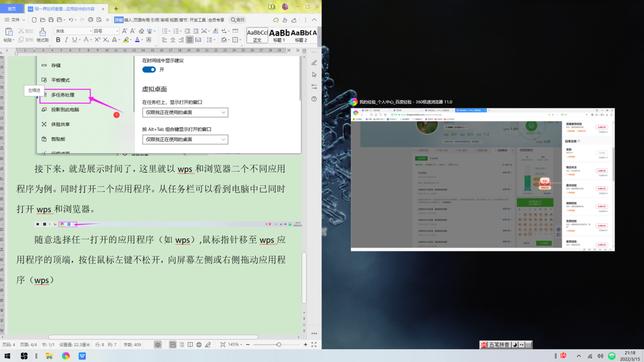
Task: Click the Find search button 查找
Action: point(238,19)
